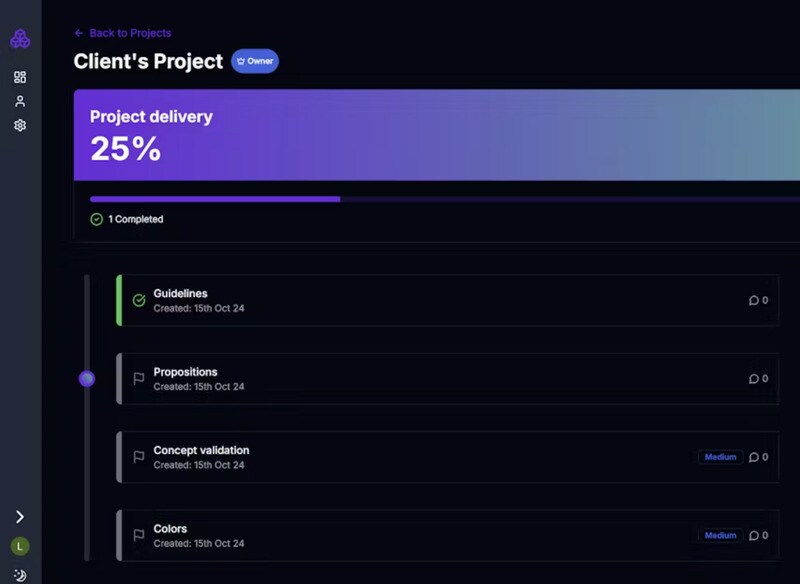Click the Owner role badge
800x584 pixels.
coord(255,61)
